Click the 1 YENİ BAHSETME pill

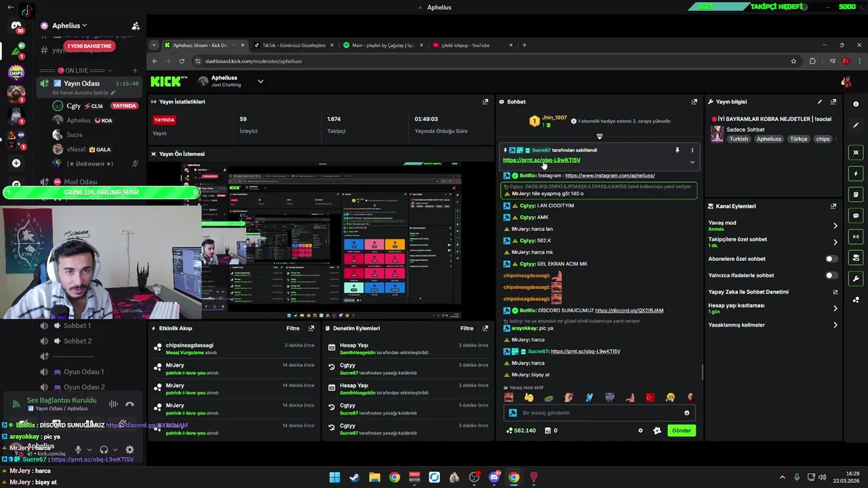[89, 46]
